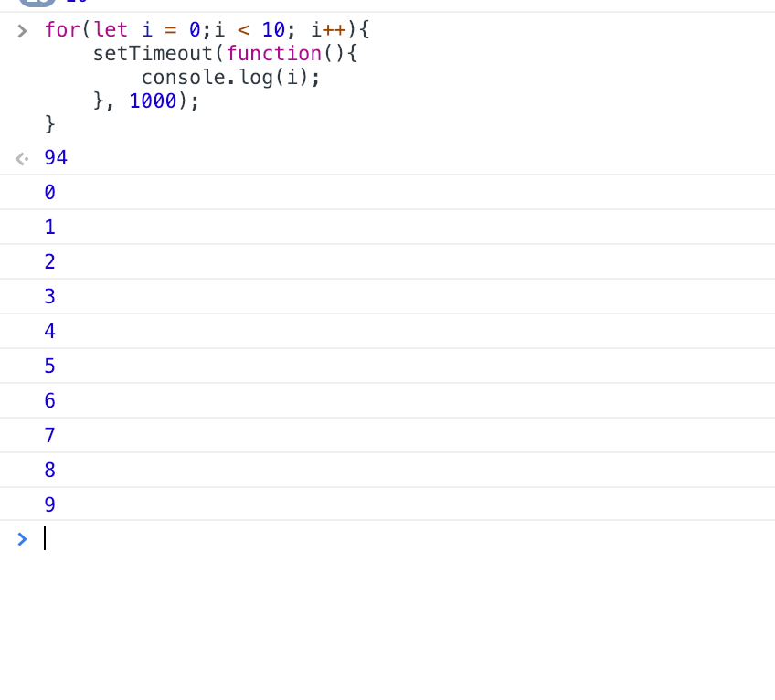Click the closing brace of the for loop
Screen dimensions: 775x700
click(x=49, y=123)
